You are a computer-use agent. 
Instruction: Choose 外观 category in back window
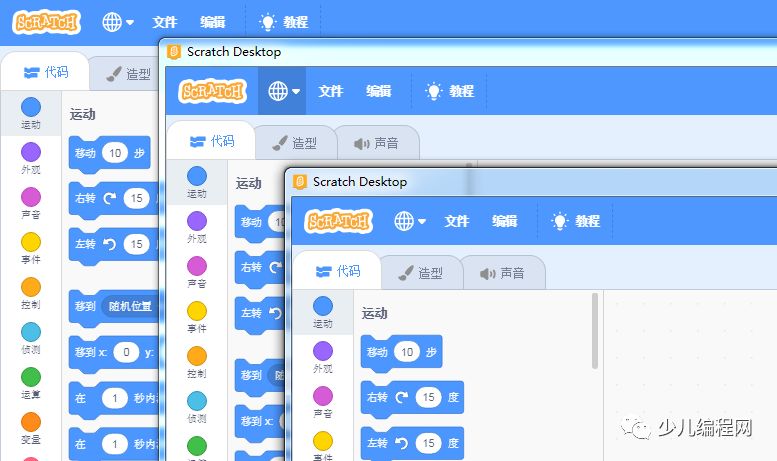click(x=31, y=158)
